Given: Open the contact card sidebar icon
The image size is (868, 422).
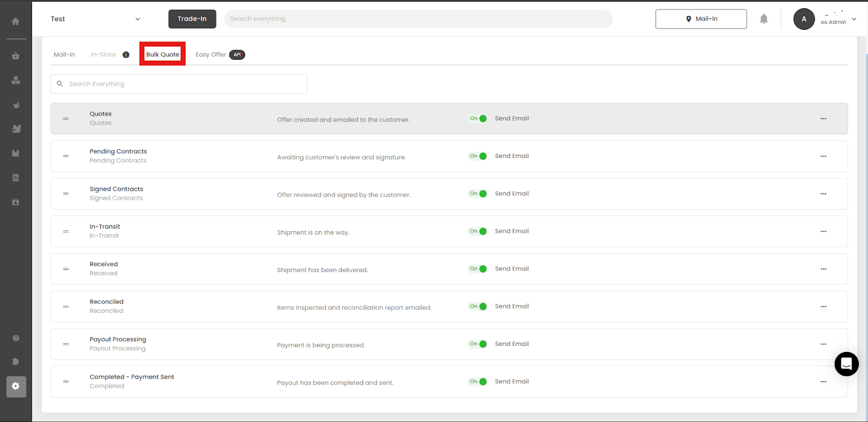Looking at the screenshot, I should pos(16,202).
